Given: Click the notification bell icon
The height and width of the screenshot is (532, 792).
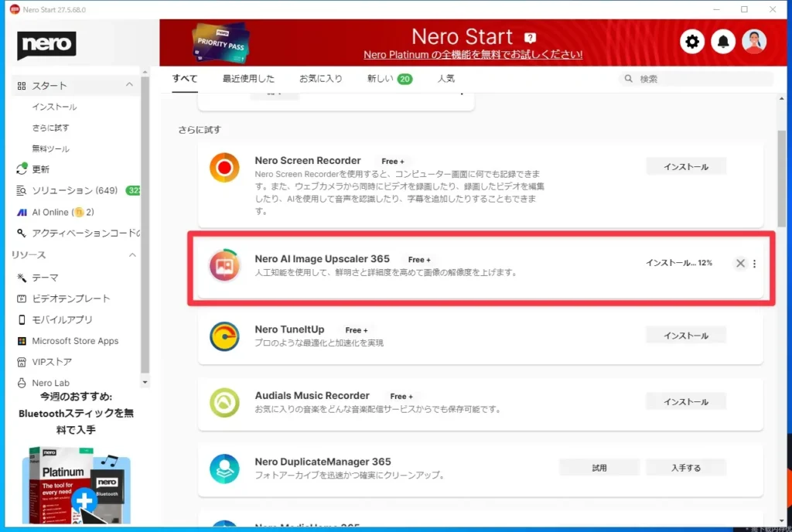Looking at the screenshot, I should point(723,42).
